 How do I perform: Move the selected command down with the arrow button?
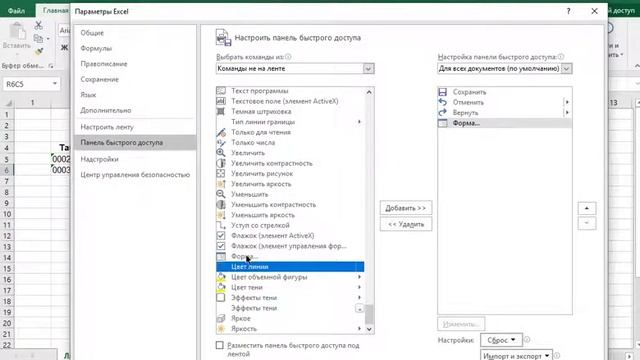587,223
